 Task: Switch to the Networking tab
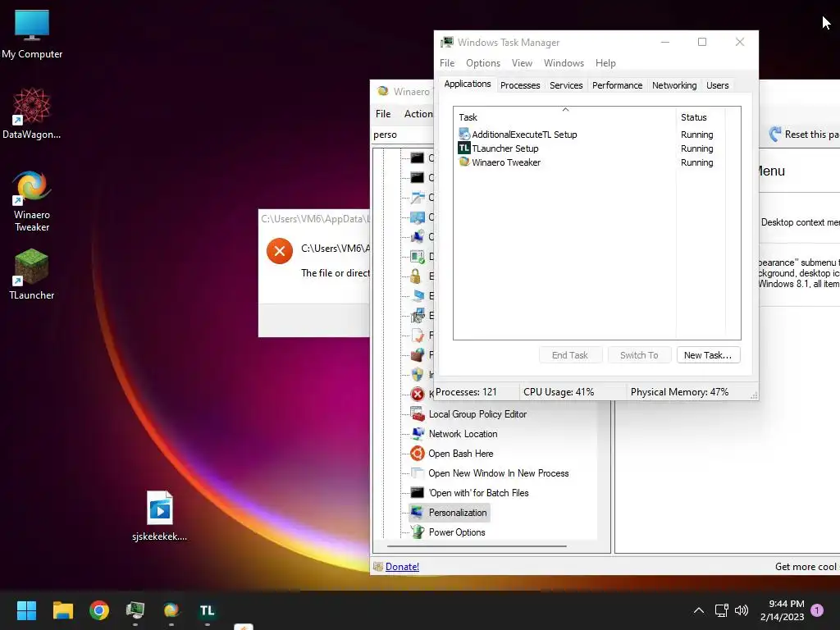coord(674,85)
